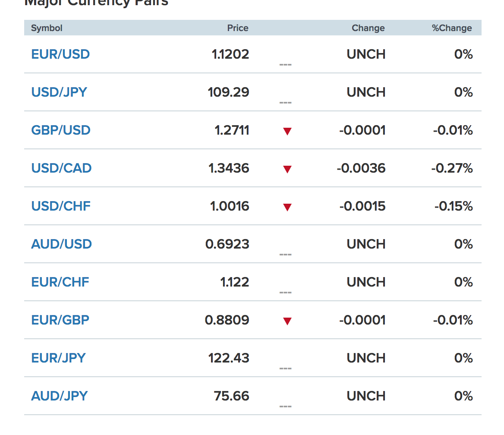Open the EUR/USD currency pair link

tap(60, 54)
